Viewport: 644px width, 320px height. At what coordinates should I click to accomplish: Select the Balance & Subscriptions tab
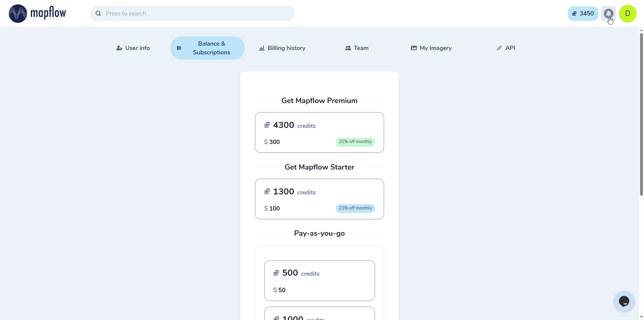208,48
